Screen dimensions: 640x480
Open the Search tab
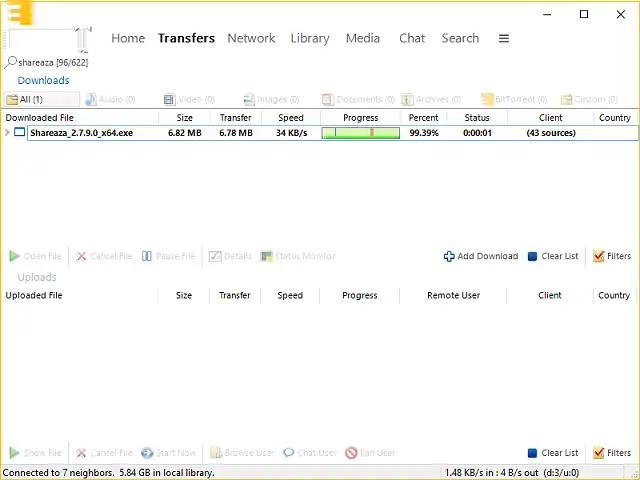point(460,38)
